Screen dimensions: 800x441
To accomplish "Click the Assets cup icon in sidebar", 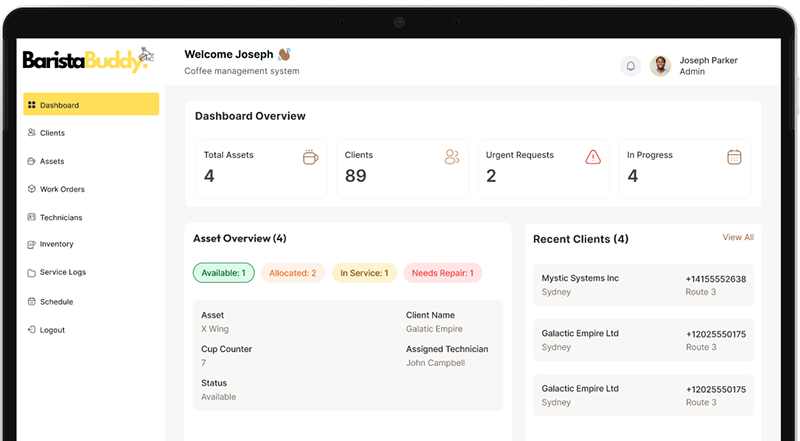I will [32, 161].
